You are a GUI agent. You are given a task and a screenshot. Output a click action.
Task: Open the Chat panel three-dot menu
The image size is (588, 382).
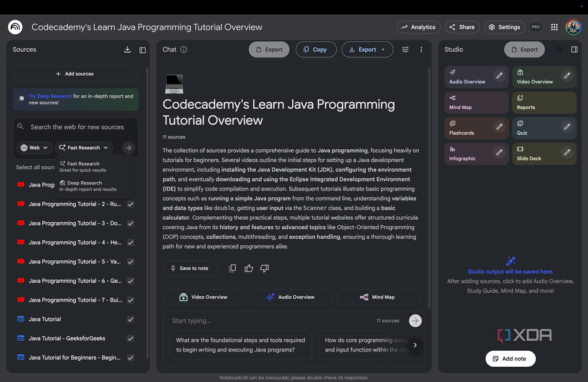[421, 49]
